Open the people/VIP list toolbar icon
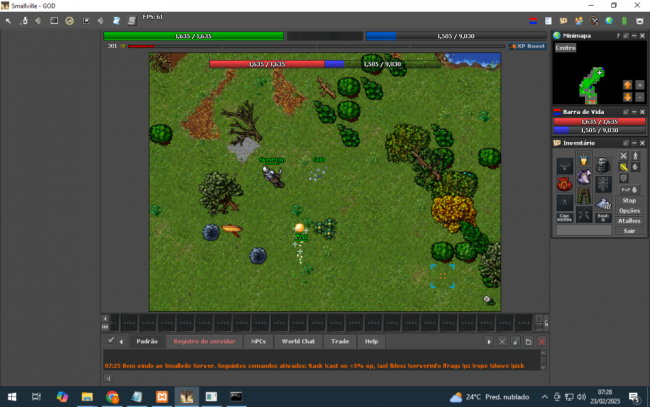Screen dimensions: 650x407 579,21
